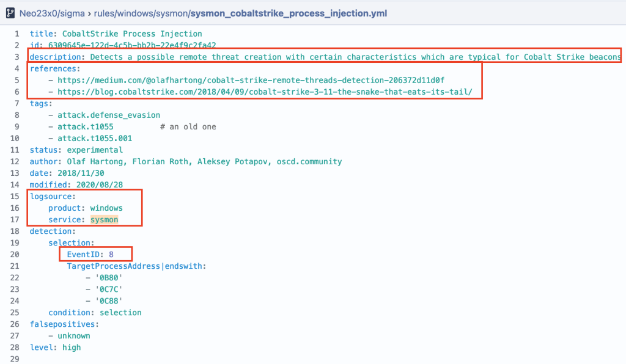The width and height of the screenshot is (626, 364).
Task: Open the rules/windows/sysmon path in the breadcrumb
Action: [141, 13]
